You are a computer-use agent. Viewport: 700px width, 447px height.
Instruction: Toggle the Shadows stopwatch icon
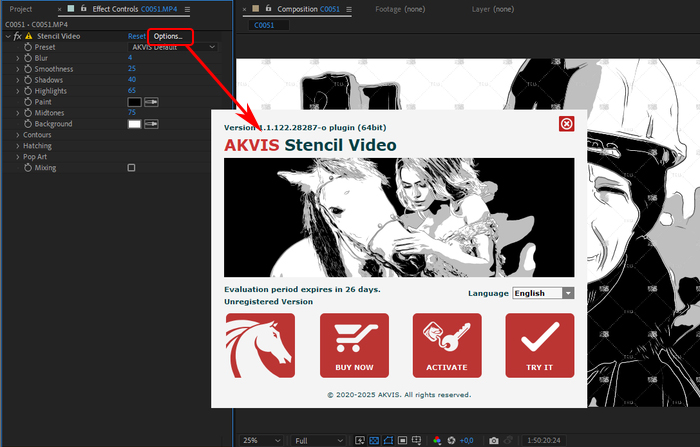(x=28, y=80)
